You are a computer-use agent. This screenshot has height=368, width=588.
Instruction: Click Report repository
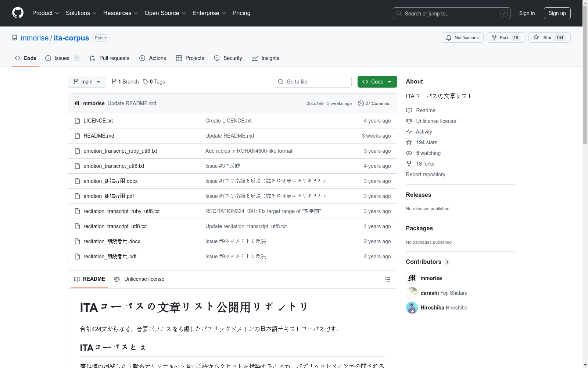[x=426, y=174]
